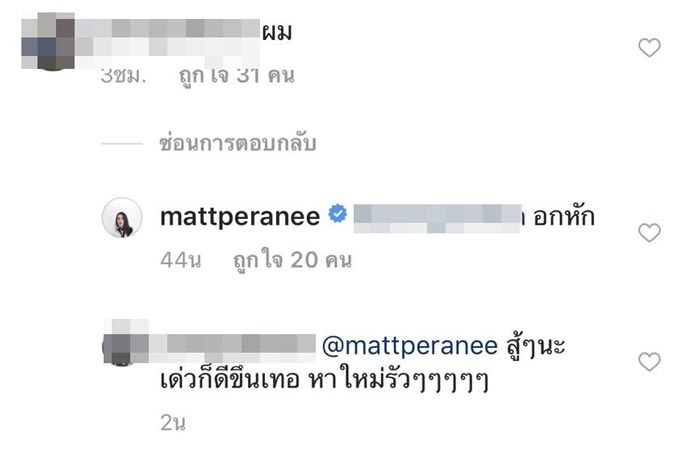Open the blurred avatar of the top commenter

48,41
